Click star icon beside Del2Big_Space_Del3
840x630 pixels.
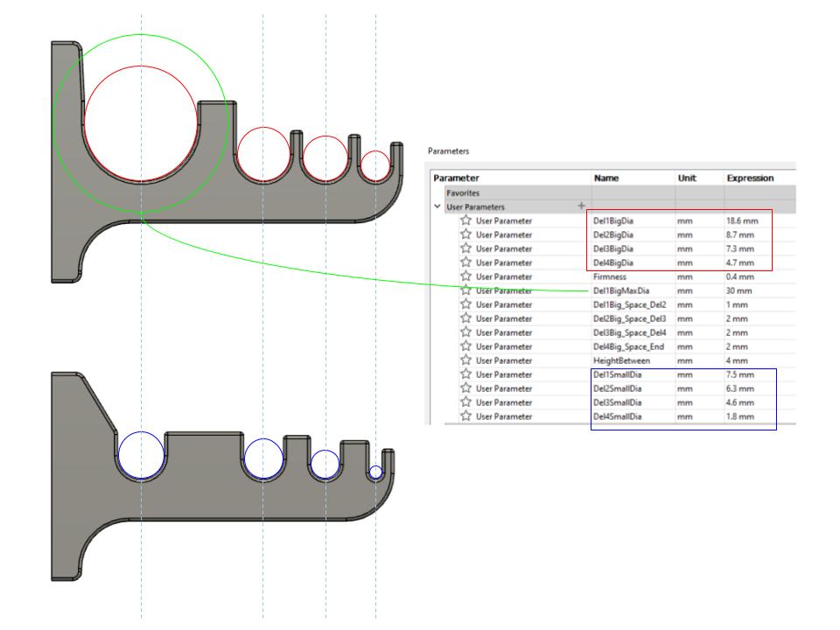(x=466, y=318)
